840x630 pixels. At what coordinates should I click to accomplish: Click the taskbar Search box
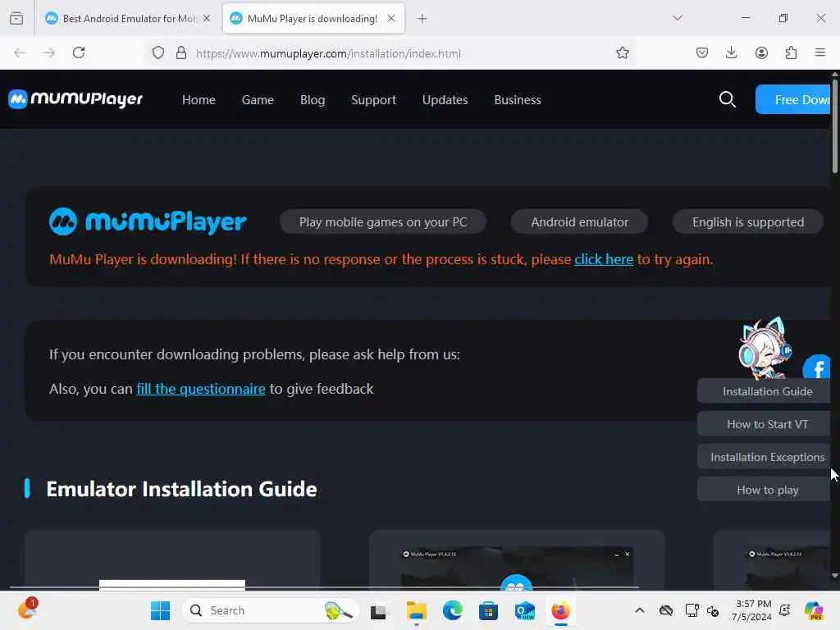pyautogui.click(x=271, y=610)
